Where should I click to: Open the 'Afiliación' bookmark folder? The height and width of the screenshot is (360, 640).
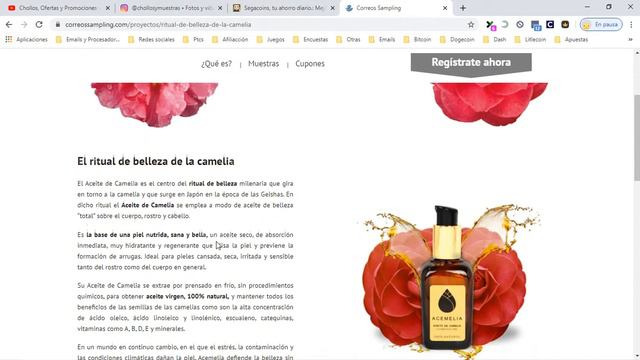click(230, 40)
